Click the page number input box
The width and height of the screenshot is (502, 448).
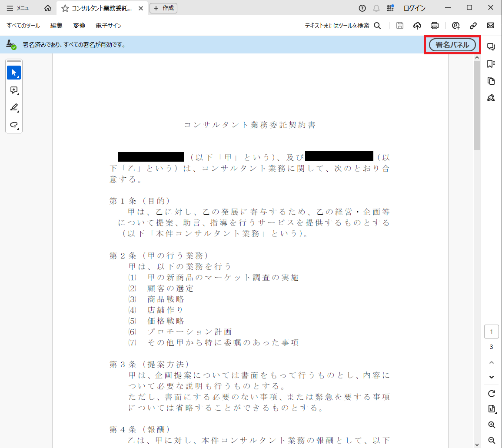pyautogui.click(x=492, y=332)
